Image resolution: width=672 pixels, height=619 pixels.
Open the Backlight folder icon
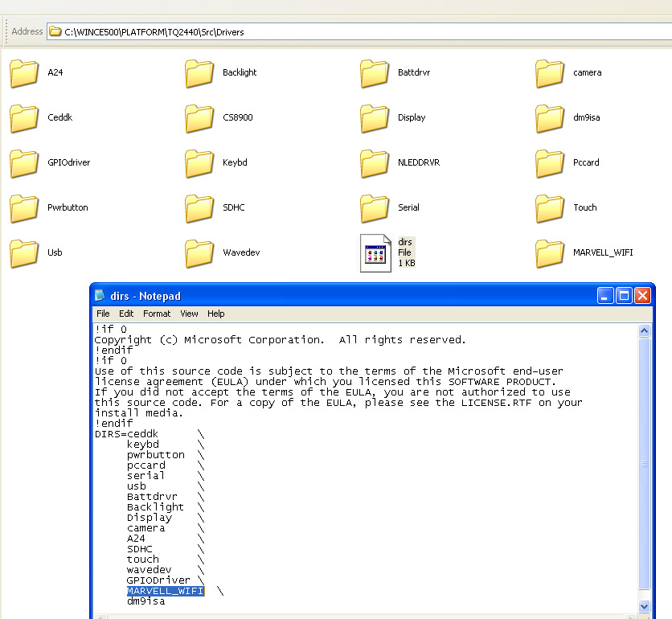point(199,73)
